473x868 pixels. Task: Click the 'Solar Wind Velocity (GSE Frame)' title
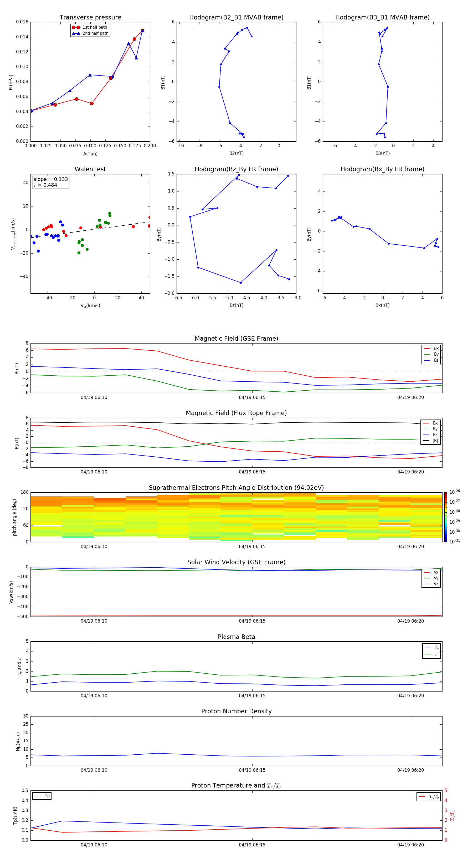(236, 562)
